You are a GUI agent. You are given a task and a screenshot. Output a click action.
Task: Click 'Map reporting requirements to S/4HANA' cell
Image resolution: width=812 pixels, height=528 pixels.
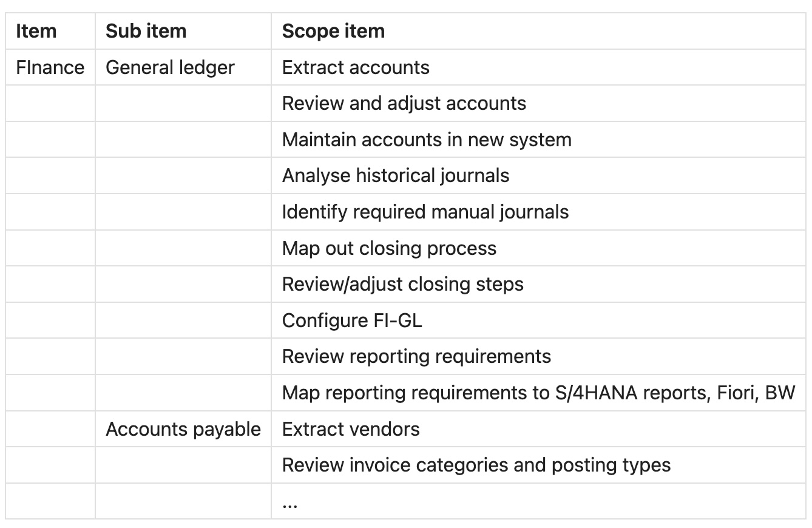coord(538,393)
